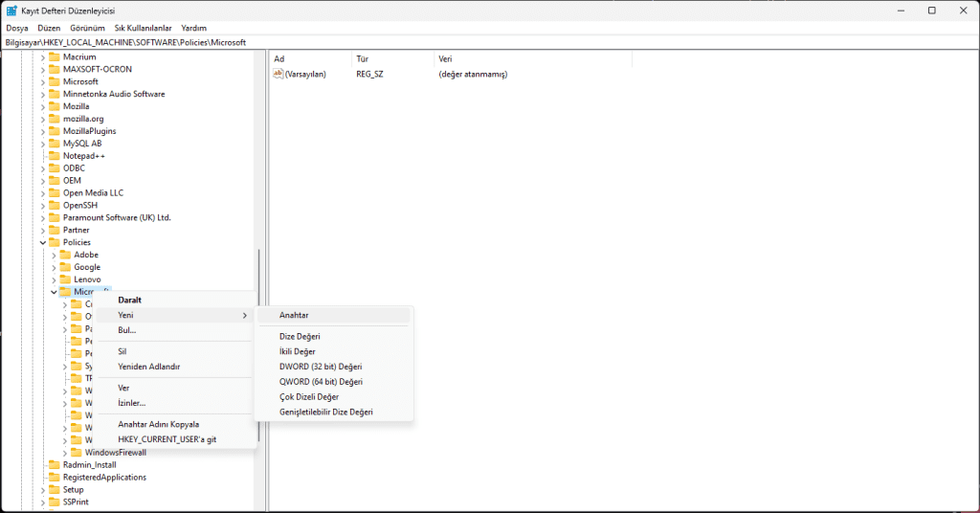
Task: Click Ver in the context menu
Action: (x=174, y=388)
